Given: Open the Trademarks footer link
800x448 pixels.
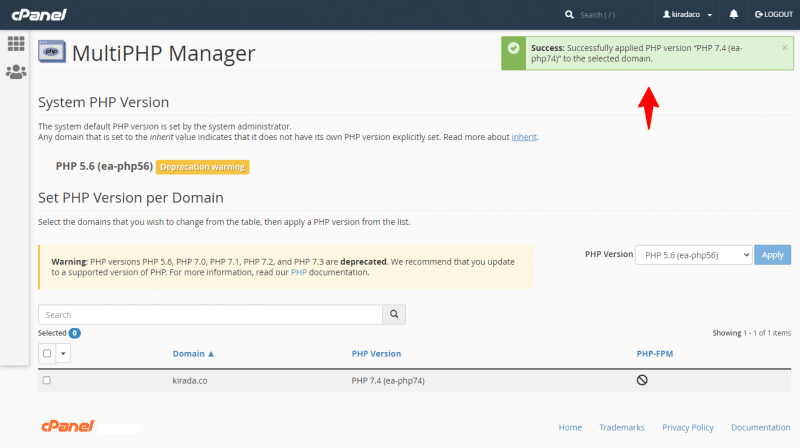Looking at the screenshot, I should point(621,428).
